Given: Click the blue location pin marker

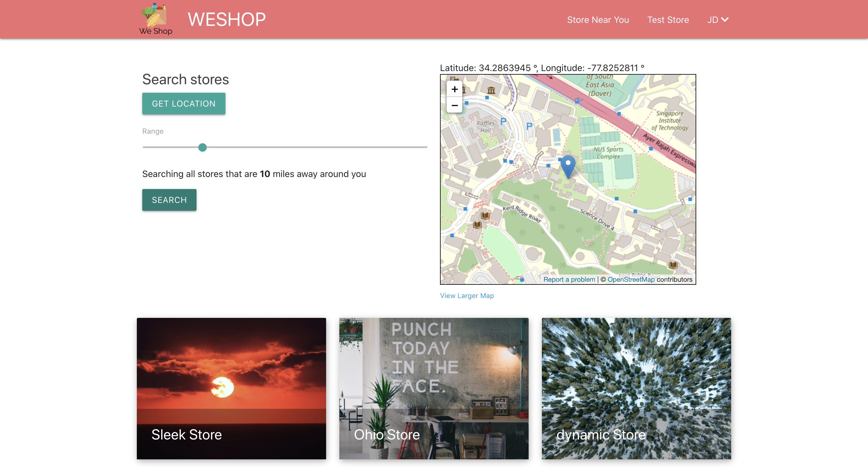Looking at the screenshot, I should pyautogui.click(x=568, y=165).
